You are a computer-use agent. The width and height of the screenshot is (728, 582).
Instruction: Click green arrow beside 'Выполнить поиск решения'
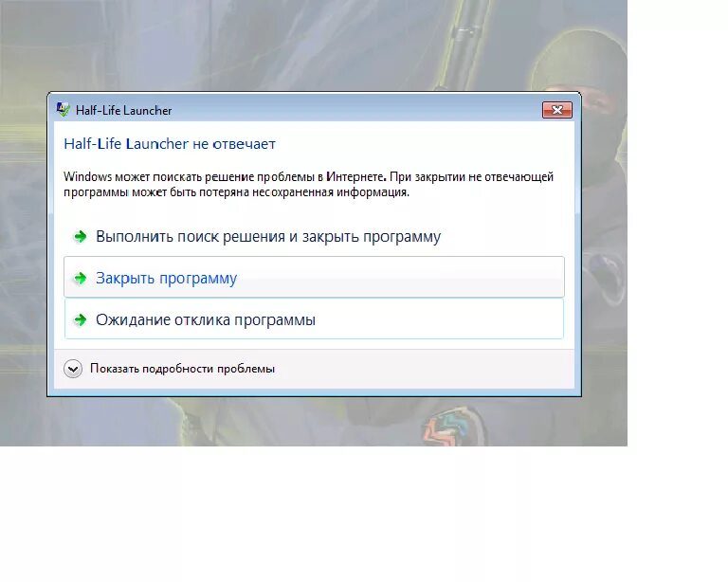pos(81,237)
